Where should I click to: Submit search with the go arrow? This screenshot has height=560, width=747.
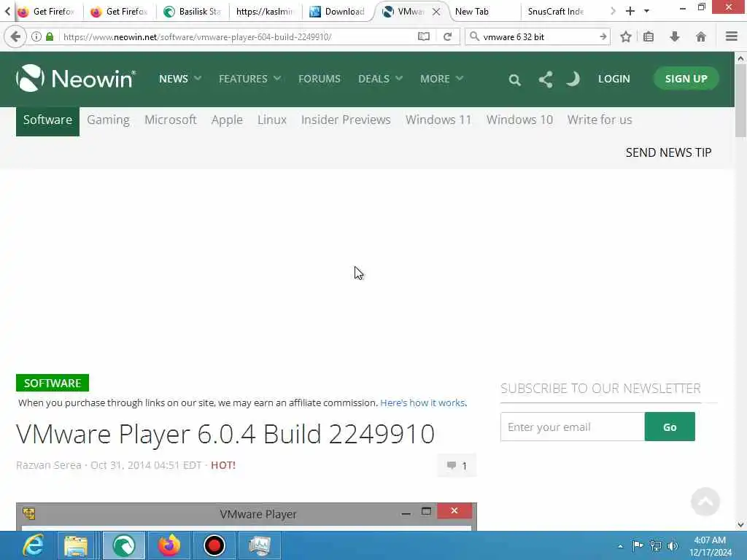tap(603, 36)
